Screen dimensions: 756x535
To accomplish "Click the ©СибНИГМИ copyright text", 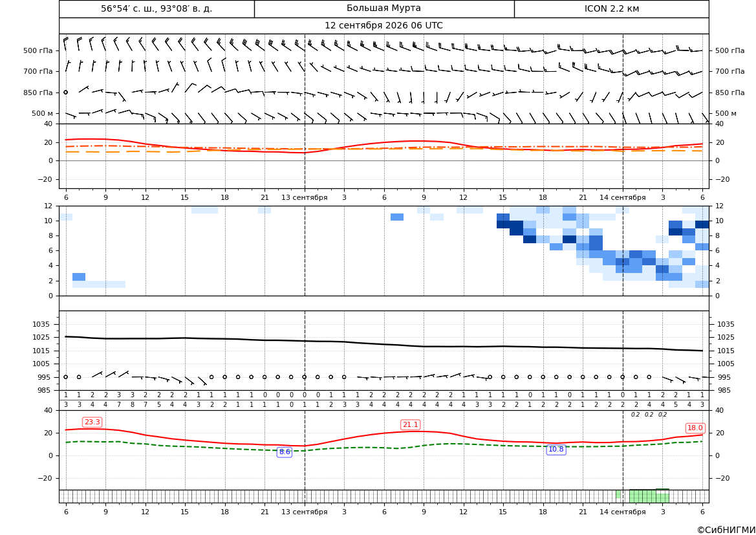I will 726,530.
